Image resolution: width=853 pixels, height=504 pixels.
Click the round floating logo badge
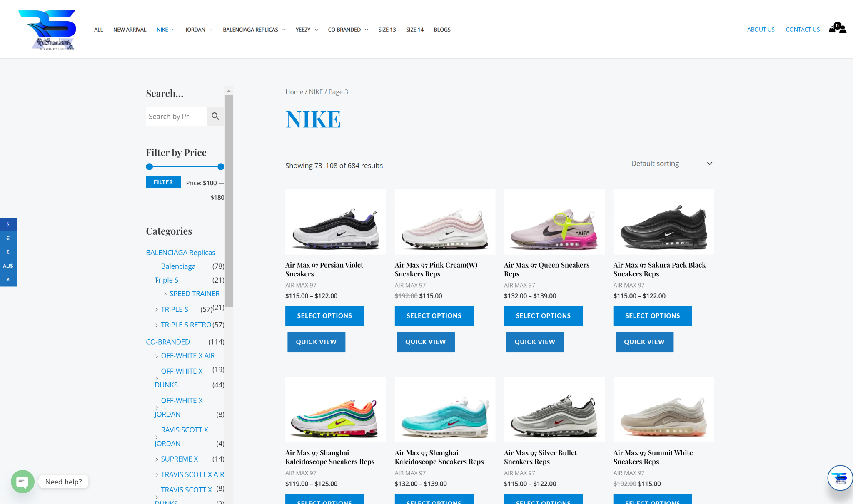[840, 477]
